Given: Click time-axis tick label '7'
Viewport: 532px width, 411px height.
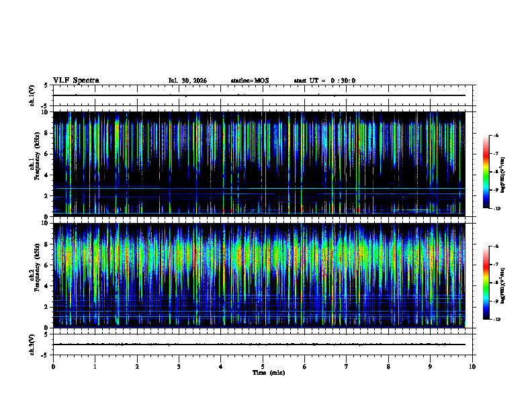Looking at the screenshot, I should point(347,367).
